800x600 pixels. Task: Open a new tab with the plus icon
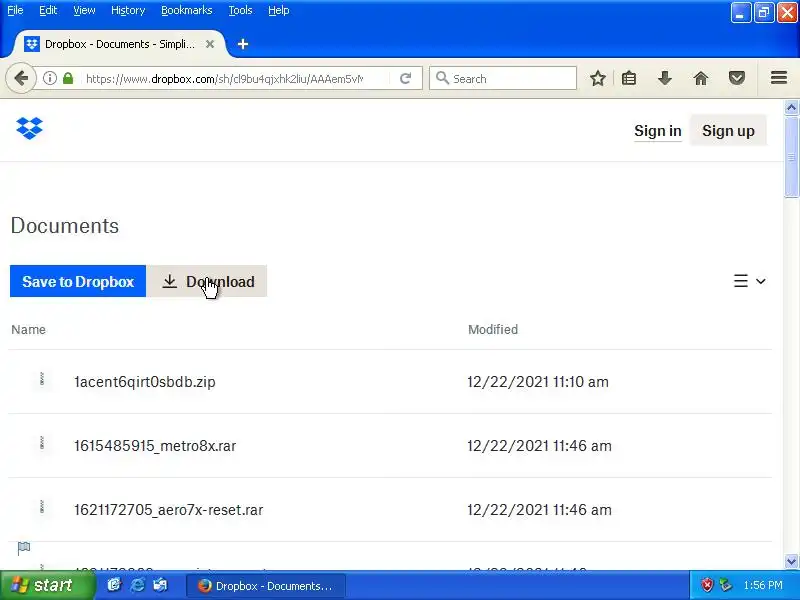click(x=243, y=44)
